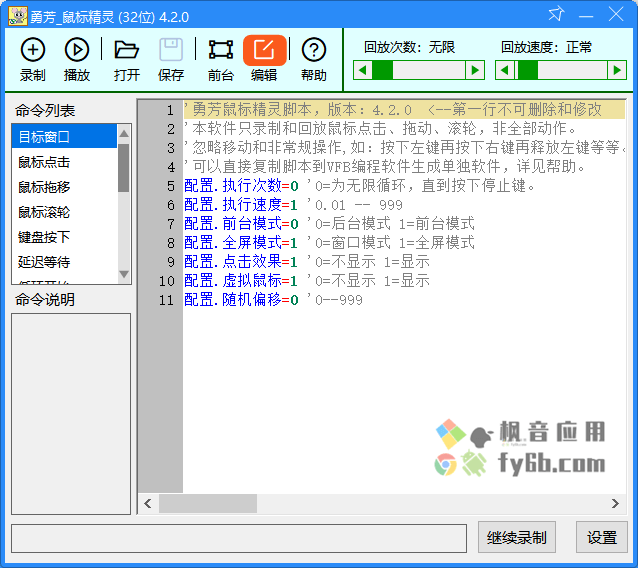Increase 回放次数 with right arrow
Screen dimensions: 638x568
[475, 70]
